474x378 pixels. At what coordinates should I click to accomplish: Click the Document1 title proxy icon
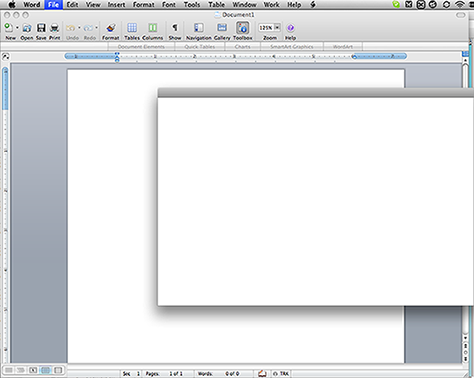pyautogui.click(x=217, y=15)
